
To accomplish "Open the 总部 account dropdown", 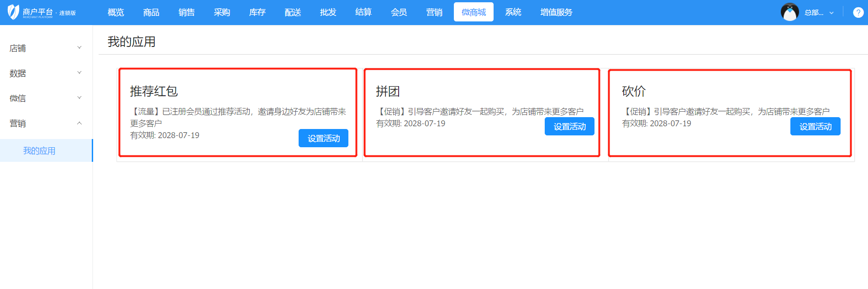I will [x=819, y=13].
